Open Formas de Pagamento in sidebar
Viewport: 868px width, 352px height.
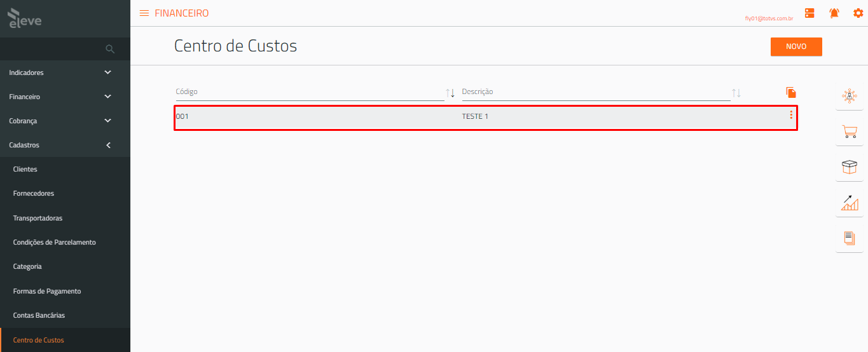[47, 291]
